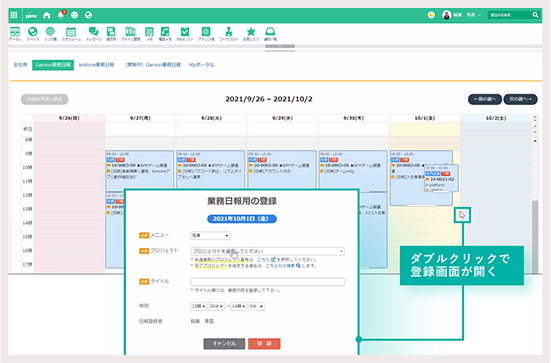Click the 9/27(月) 09:00-12:00 event block
Screen dimensions: 551x363
[140, 171]
